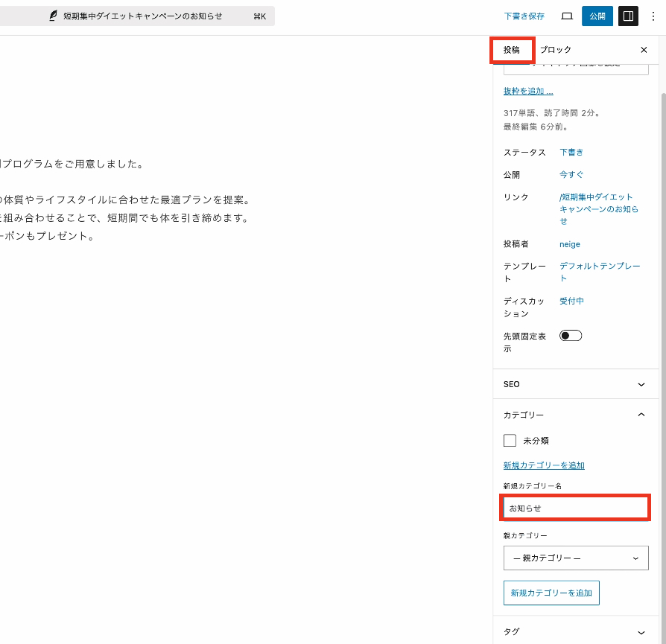
Task: Click the neige author link
Action: (569, 244)
